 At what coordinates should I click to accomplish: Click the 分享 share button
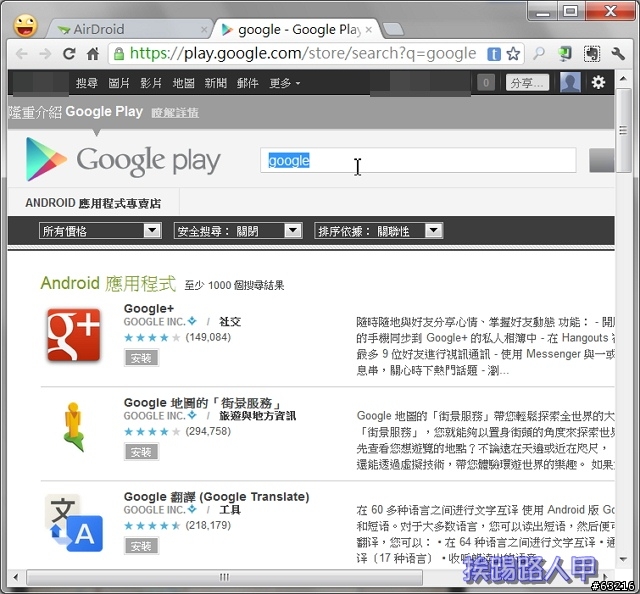pyautogui.click(x=527, y=83)
